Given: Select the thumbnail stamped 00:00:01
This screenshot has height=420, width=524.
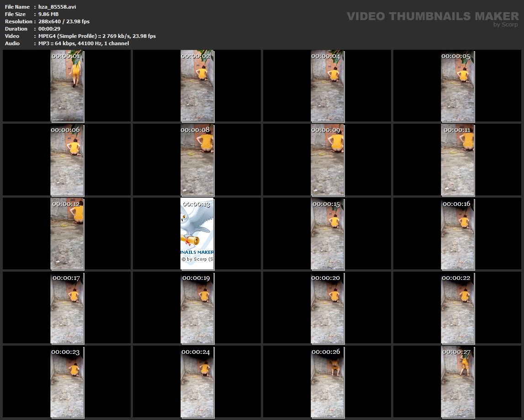Looking at the screenshot, I should [x=67, y=86].
